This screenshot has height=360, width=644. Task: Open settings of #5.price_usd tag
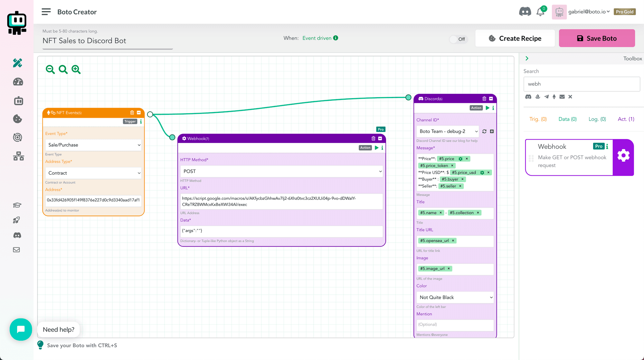point(482,173)
